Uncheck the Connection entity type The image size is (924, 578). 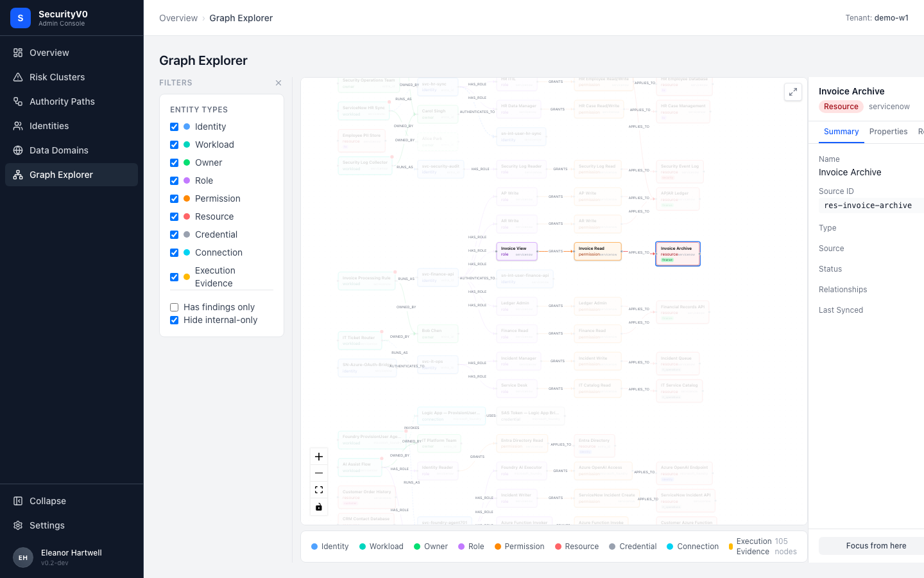(x=174, y=252)
